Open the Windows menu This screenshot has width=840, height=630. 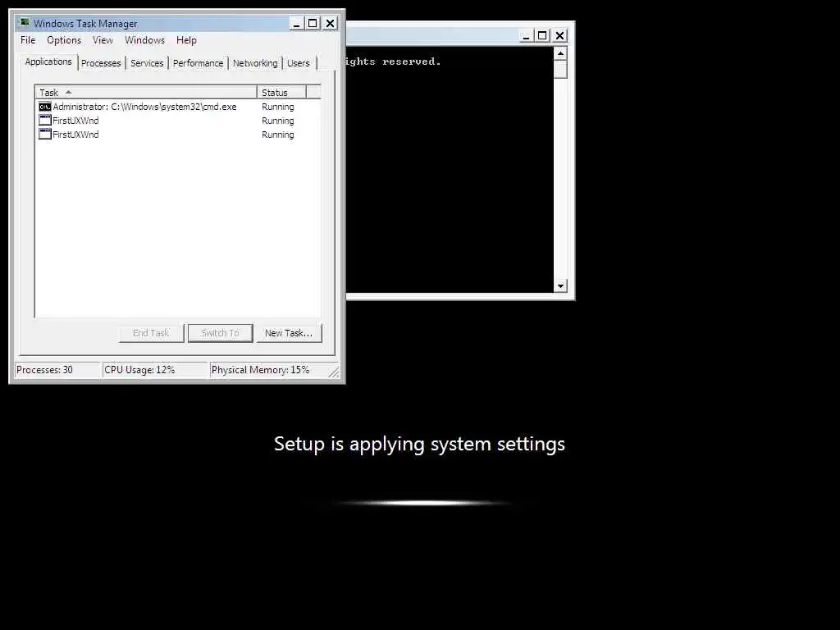point(144,40)
